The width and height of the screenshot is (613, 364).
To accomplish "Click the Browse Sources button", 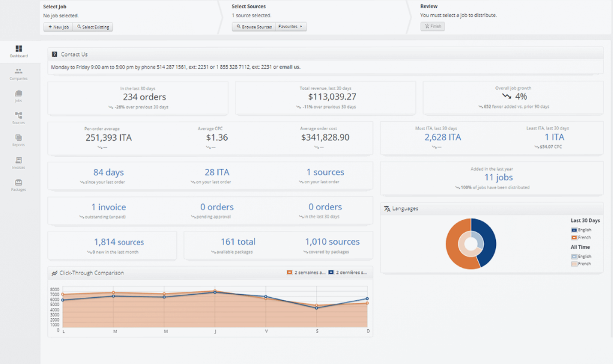I will point(254,27).
